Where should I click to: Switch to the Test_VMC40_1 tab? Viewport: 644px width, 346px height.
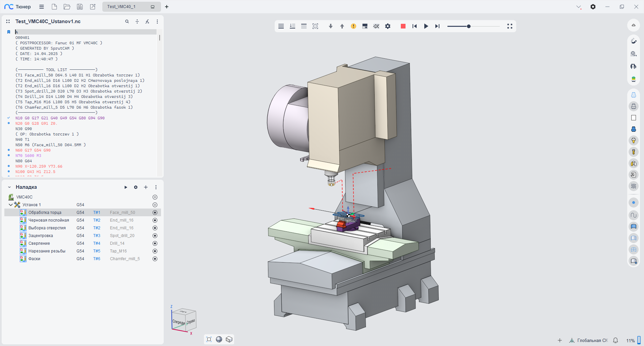point(121,7)
